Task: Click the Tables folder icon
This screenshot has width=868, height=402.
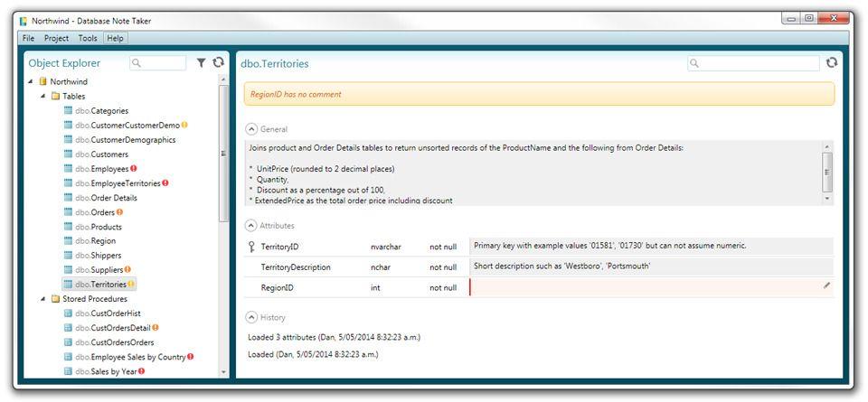Action: 55,97
